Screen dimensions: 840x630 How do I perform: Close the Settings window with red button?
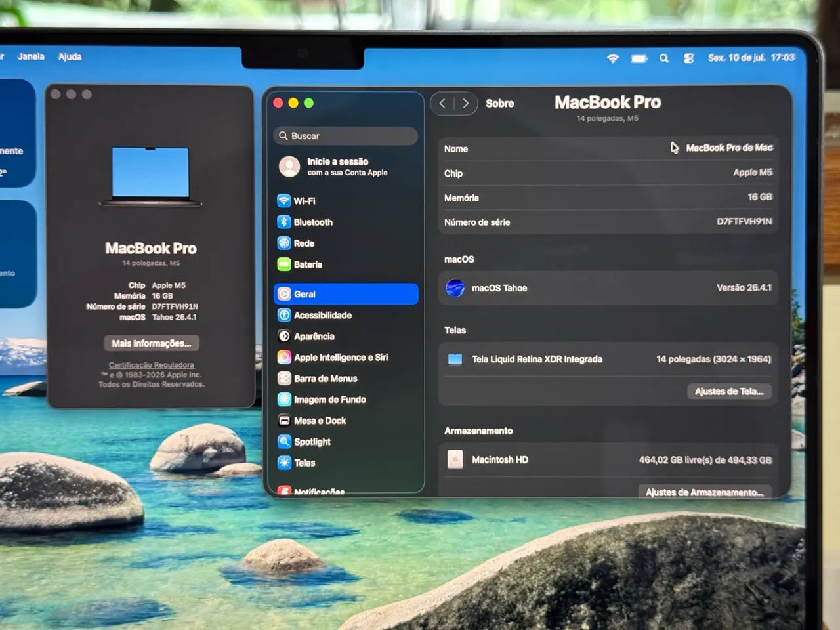(278, 103)
